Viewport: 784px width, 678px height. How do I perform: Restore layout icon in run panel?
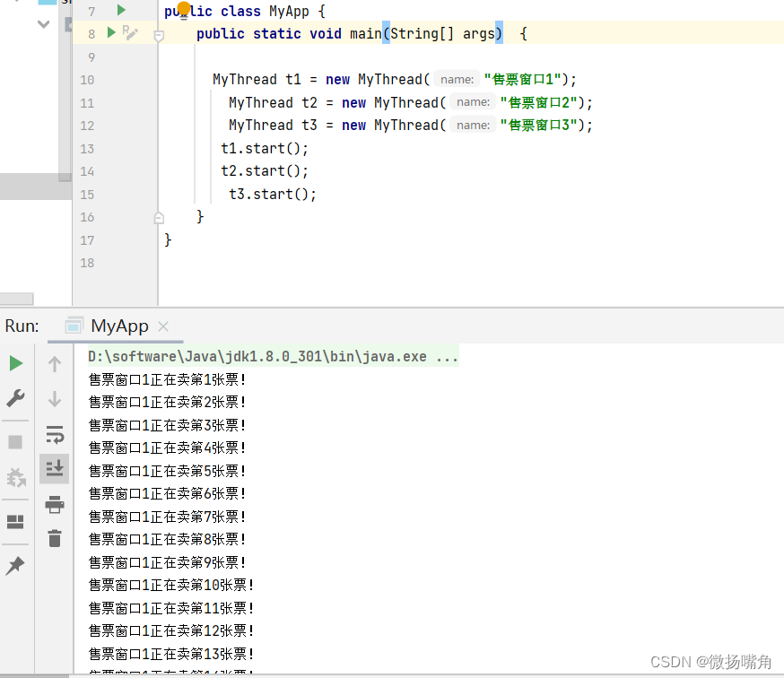pos(15,522)
